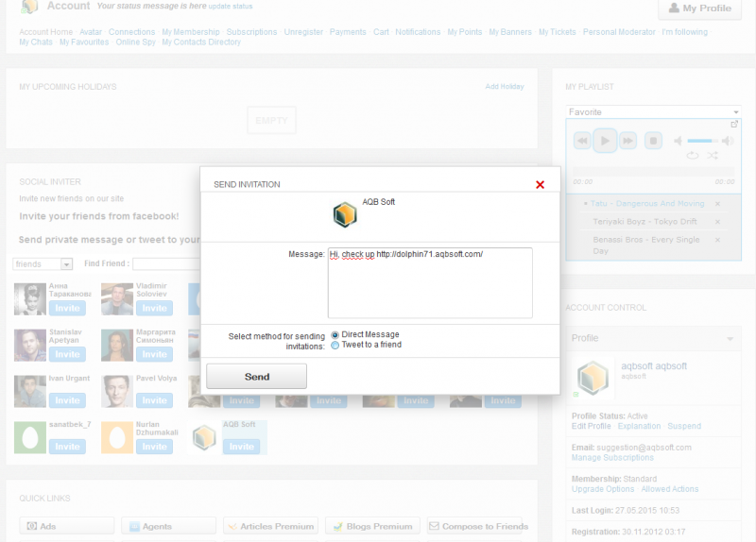Open Upgrade Options link
The image size is (756, 542).
click(603, 489)
